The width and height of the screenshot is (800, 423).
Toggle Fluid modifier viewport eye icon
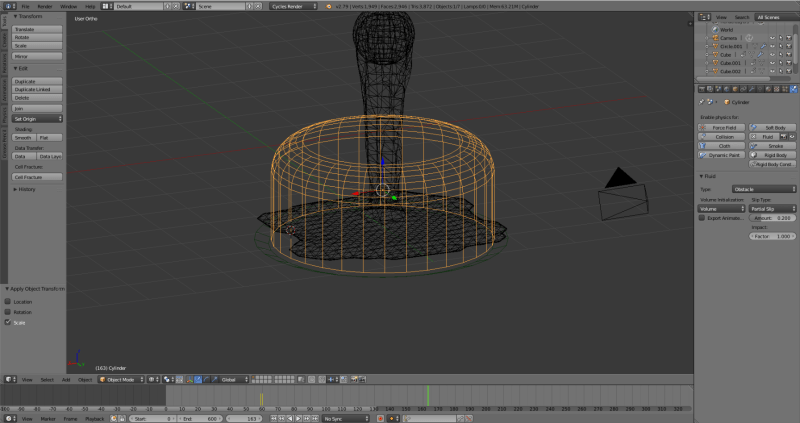tap(792, 137)
